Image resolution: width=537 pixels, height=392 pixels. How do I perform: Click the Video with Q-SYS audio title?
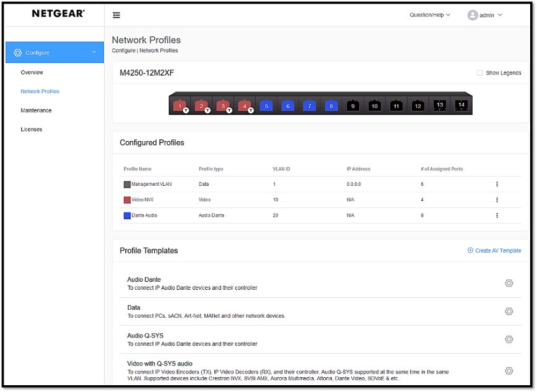coord(160,364)
